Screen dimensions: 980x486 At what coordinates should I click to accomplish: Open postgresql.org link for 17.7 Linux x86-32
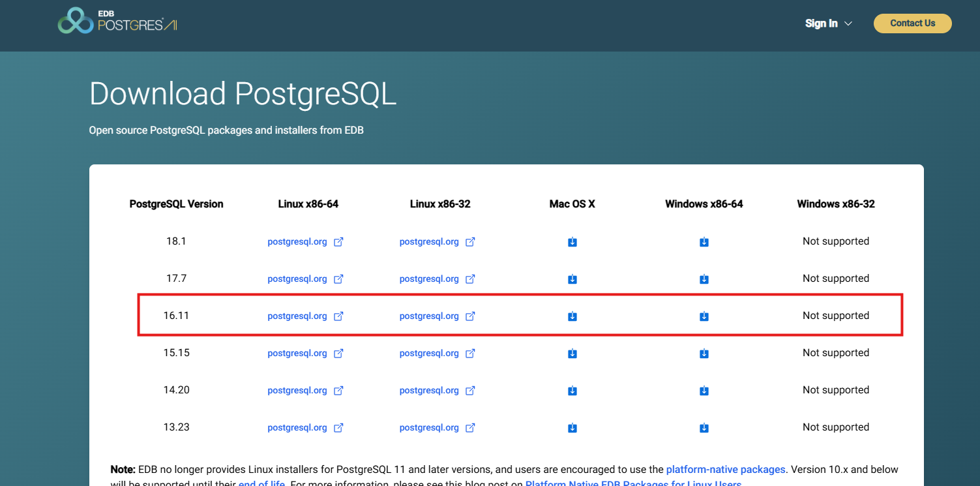click(438, 279)
